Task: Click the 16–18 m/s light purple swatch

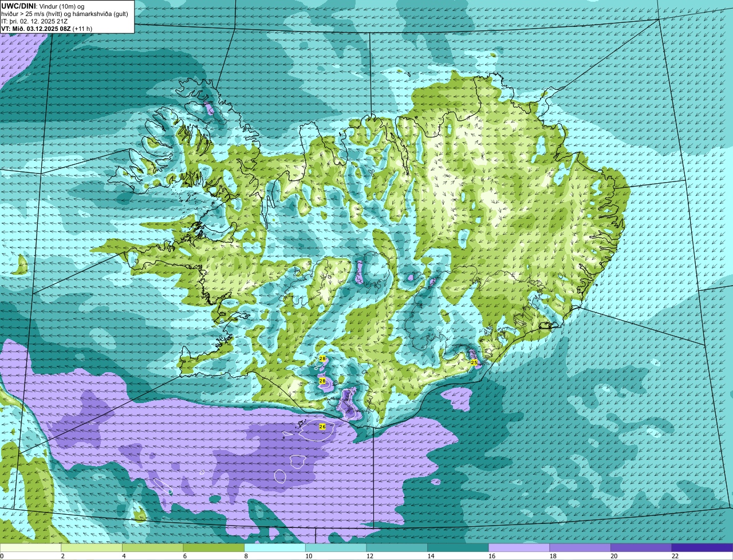Action: [x=519, y=547]
